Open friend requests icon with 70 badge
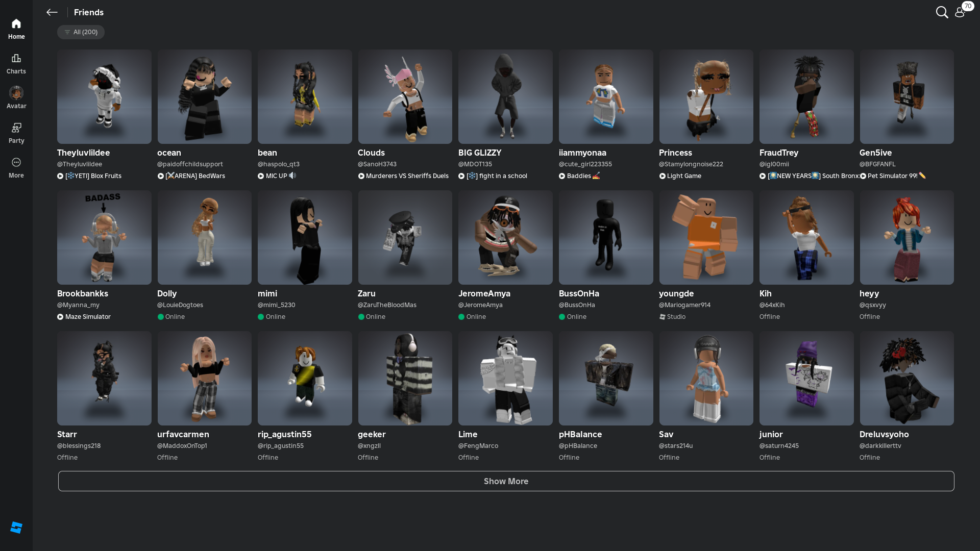The width and height of the screenshot is (980, 551). click(960, 12)
